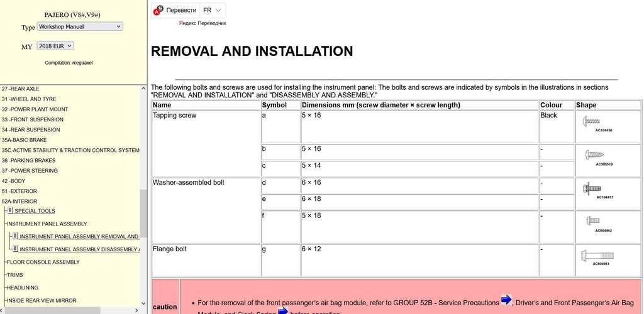Image resolution: width=644 pixels, height=314 pixels.
Task: Open the 36 -PARKING BRAKES section
Action: pyautogui.click(x=28, y=161)
